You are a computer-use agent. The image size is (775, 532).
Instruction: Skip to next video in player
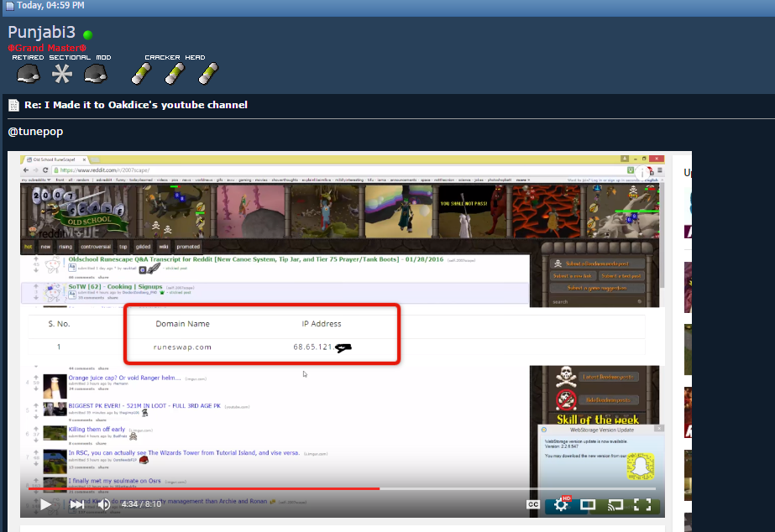pos(76,504)
